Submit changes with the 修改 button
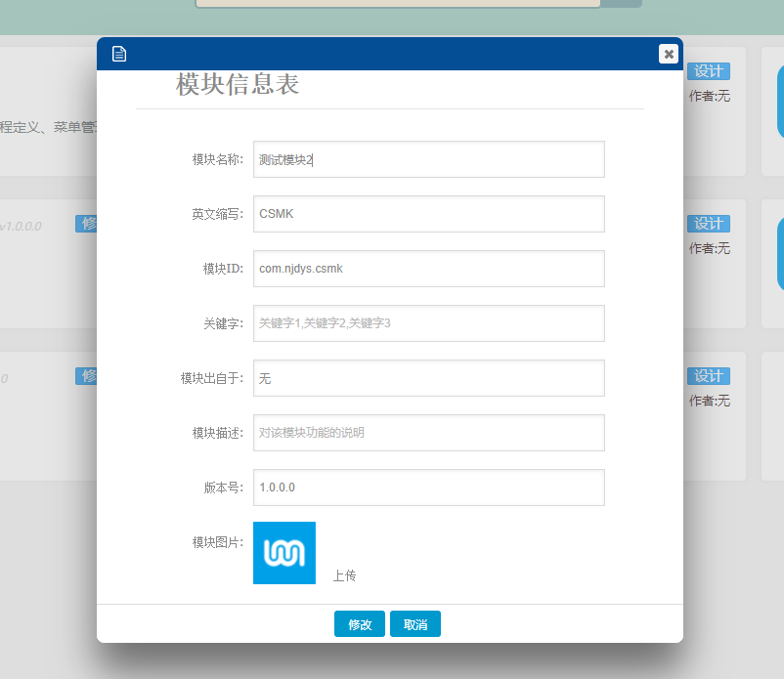This screenshot has height=679, width=784. (360, 624)
